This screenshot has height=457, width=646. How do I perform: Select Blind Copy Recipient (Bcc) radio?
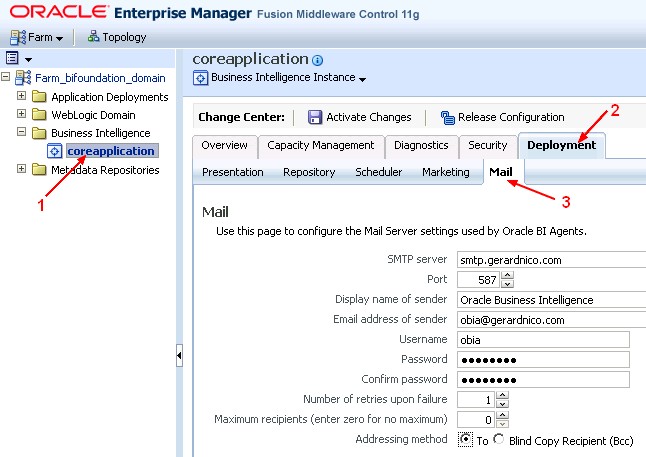click(499, 439)
